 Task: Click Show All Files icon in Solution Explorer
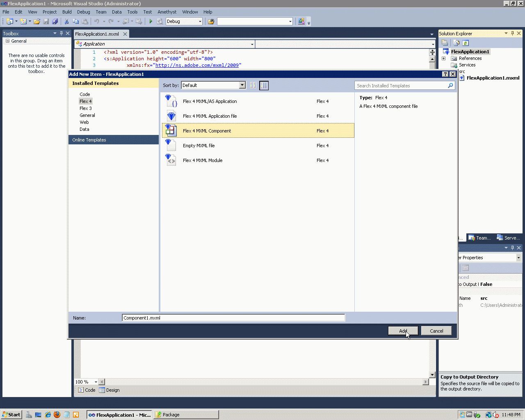coord(456,43)
